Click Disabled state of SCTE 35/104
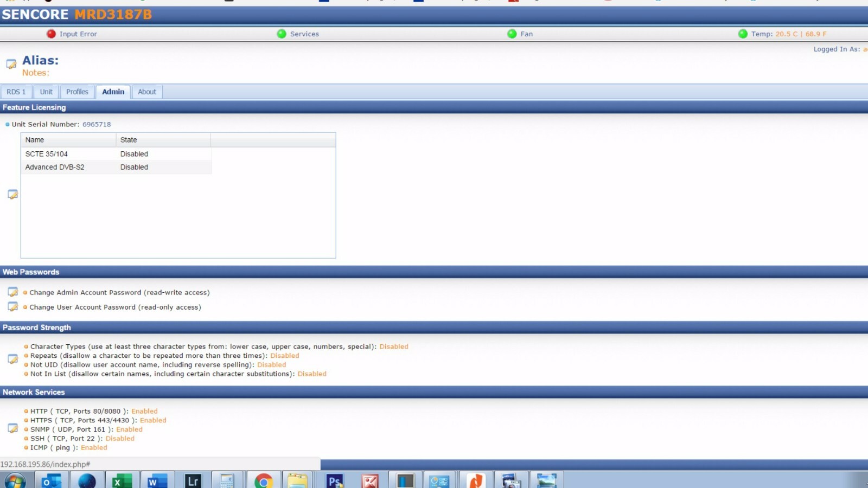868x488 pixels. (134, 154)
